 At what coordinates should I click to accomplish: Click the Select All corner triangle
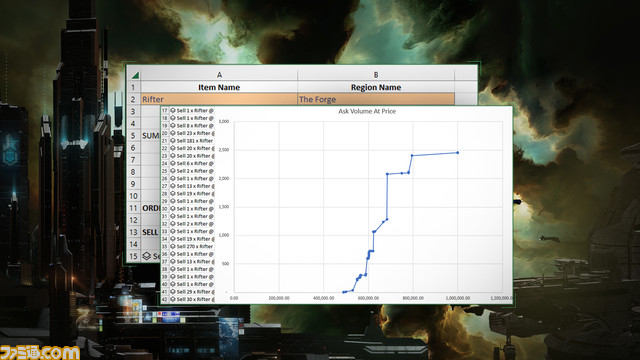coord(135,75)
